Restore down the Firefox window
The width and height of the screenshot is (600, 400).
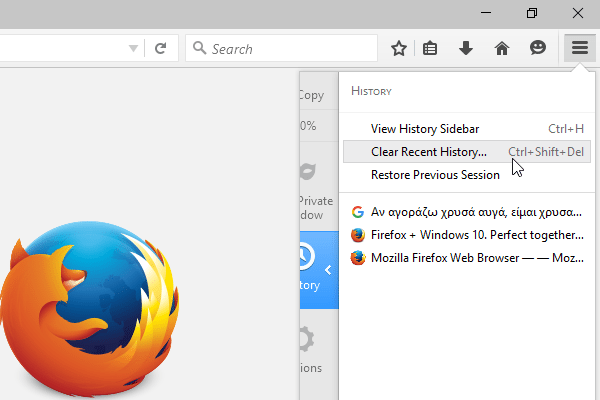tap(532, 13)
